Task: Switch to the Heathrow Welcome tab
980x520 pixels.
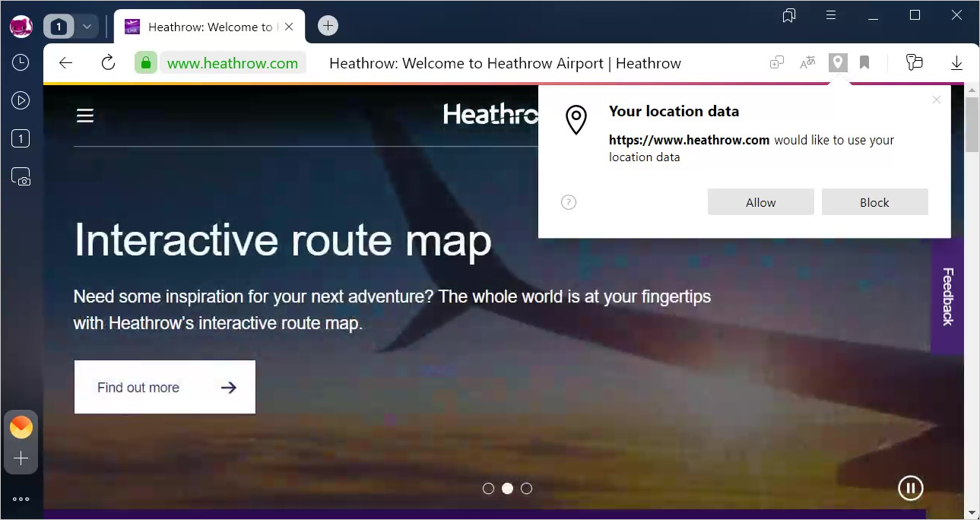Action: [209, 27]
